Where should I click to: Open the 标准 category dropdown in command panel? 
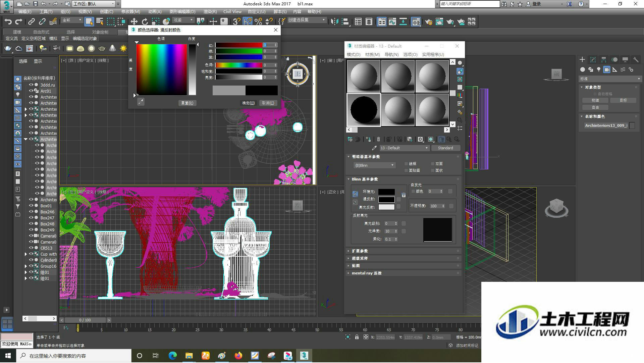coord(610,79)
